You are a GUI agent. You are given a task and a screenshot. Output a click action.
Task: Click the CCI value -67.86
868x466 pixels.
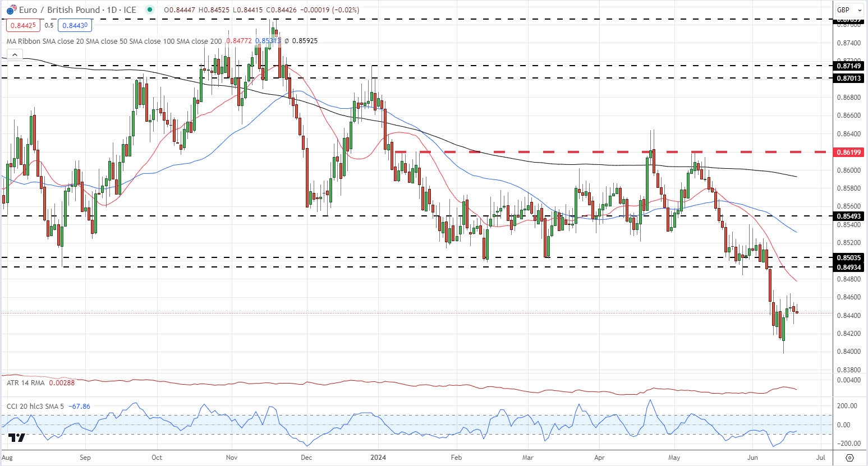coord(79,406)
